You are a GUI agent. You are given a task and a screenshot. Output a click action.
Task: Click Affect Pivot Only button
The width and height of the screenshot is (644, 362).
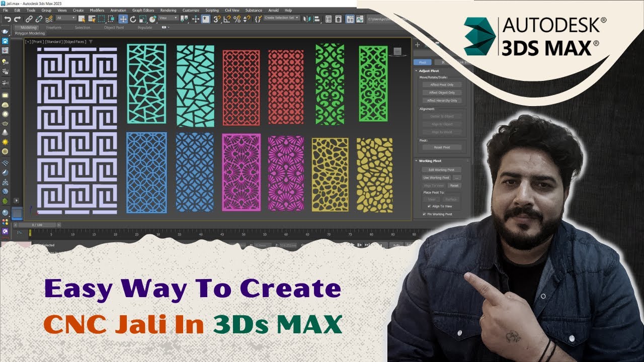[441, 84]
